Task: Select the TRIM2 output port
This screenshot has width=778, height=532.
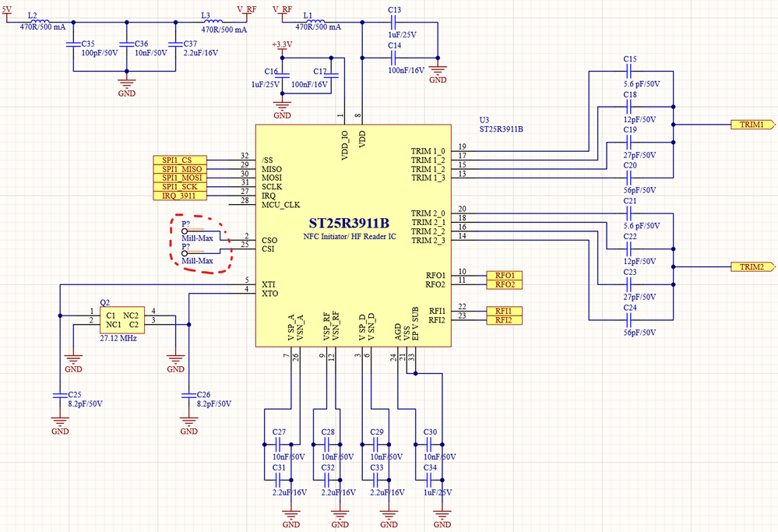Action: pos(753,267)
